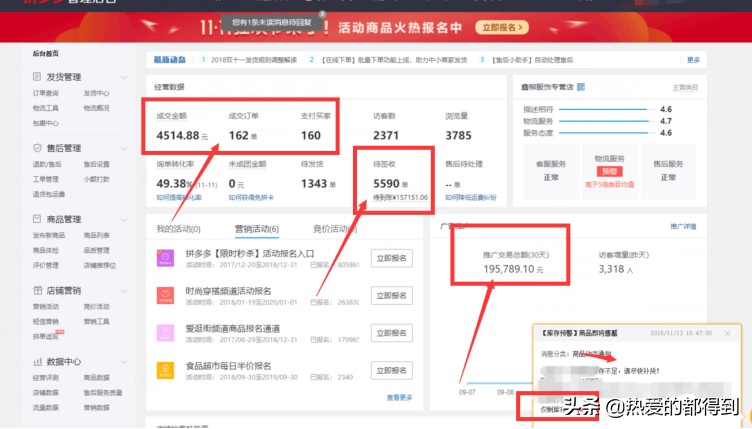The height and width of the screenshot is (429, 752).
Task: Click the 食品超市 yellow activity icon
Action: 165,370
